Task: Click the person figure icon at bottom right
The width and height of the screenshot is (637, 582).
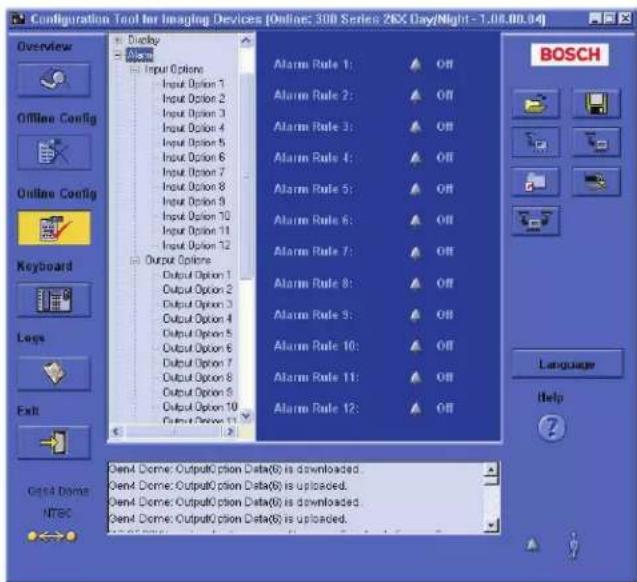Action: 573,545
